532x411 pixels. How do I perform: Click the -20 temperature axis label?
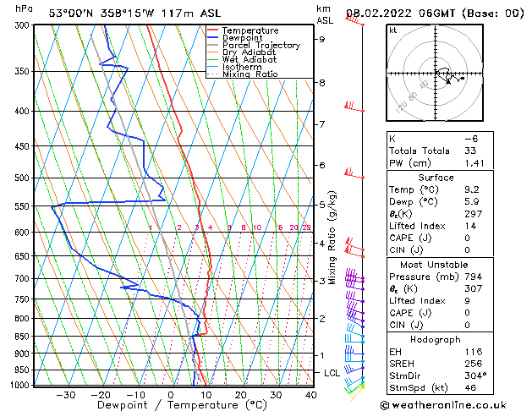click(x=101, y=395)
